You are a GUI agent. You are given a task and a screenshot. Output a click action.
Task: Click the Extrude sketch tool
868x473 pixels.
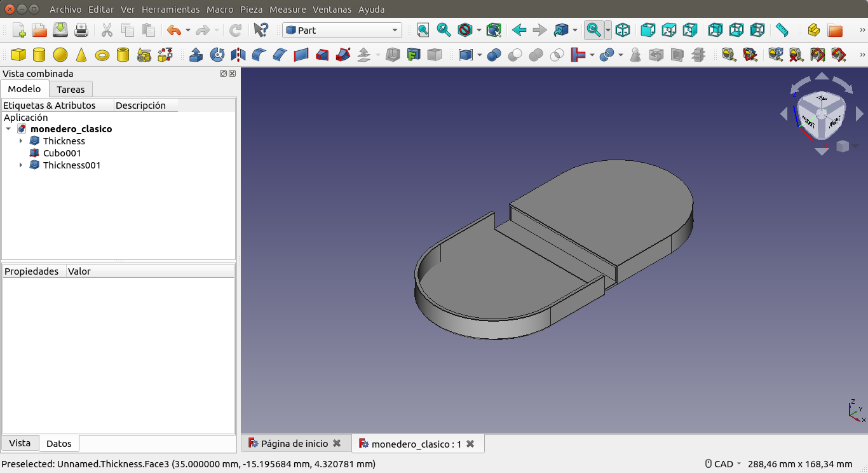[x=196, y=55]
